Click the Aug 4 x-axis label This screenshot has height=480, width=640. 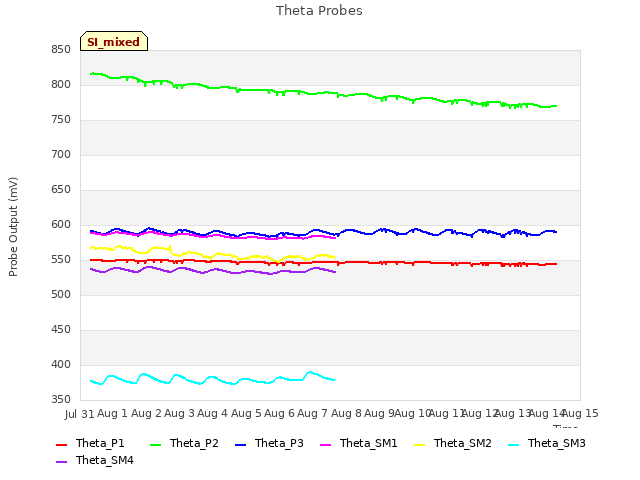pos(213,413)
